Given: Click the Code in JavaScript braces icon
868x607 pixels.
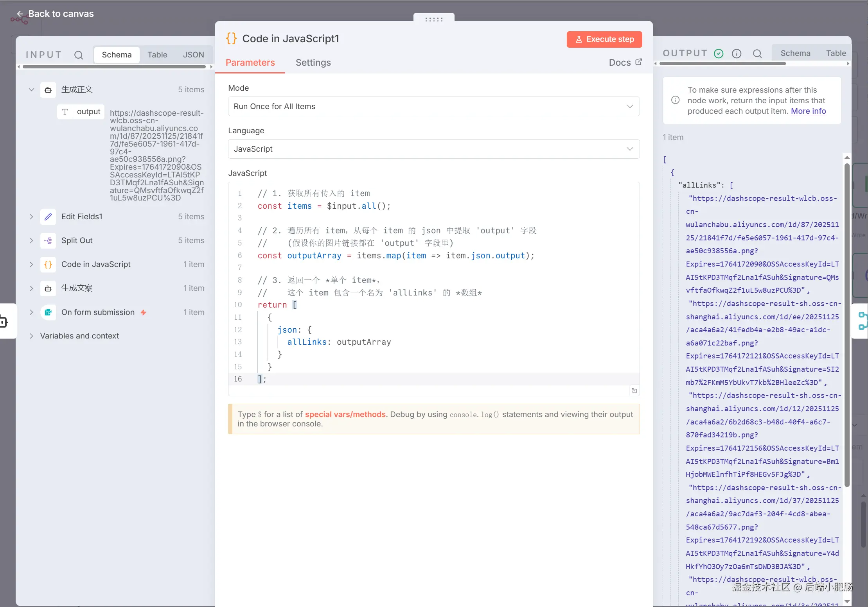Looking at the screenshot, I should click(x=48, y=264).
